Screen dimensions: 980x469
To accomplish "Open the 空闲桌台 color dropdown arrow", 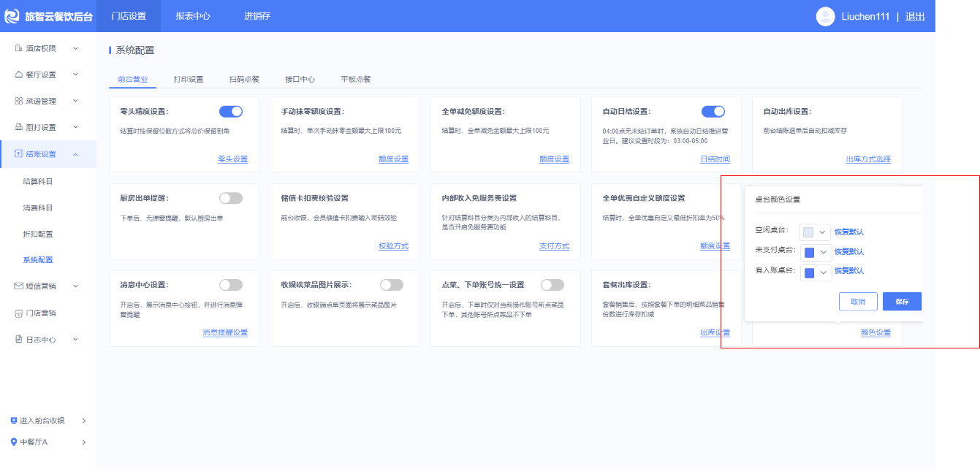I will click(824, 232).
